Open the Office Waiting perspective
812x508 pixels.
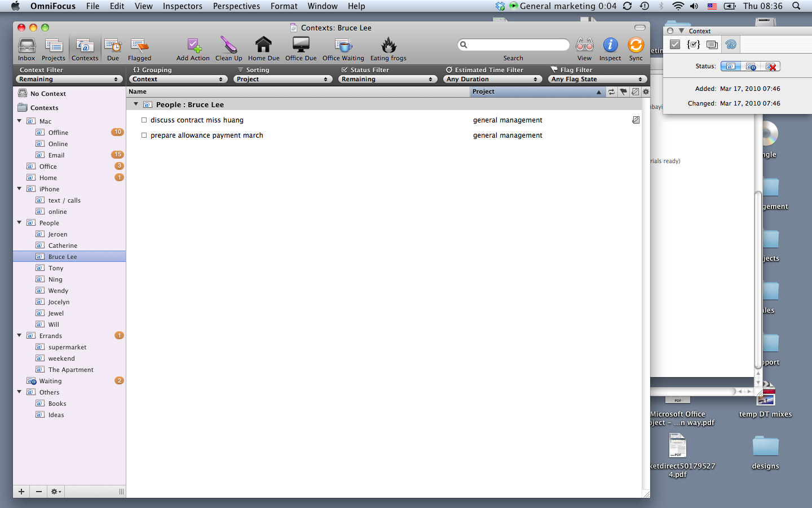coord(343,49)
